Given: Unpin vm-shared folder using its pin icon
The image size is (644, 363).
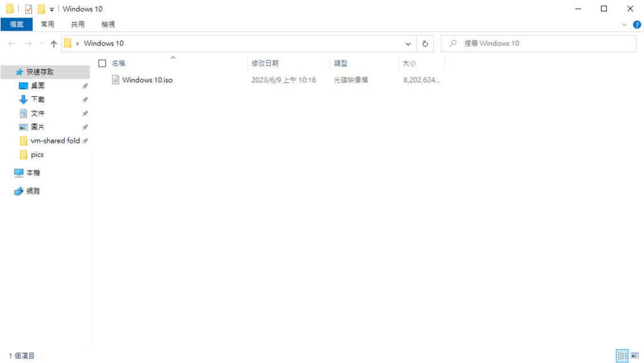Looking at the screenshot, I should [x=85, y=141].
